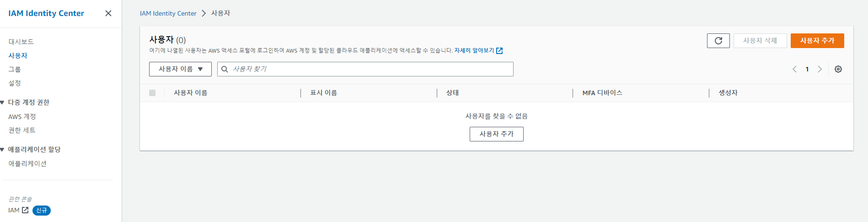Collapse the 애플리케이션 할당 section

tap(2, 150)
